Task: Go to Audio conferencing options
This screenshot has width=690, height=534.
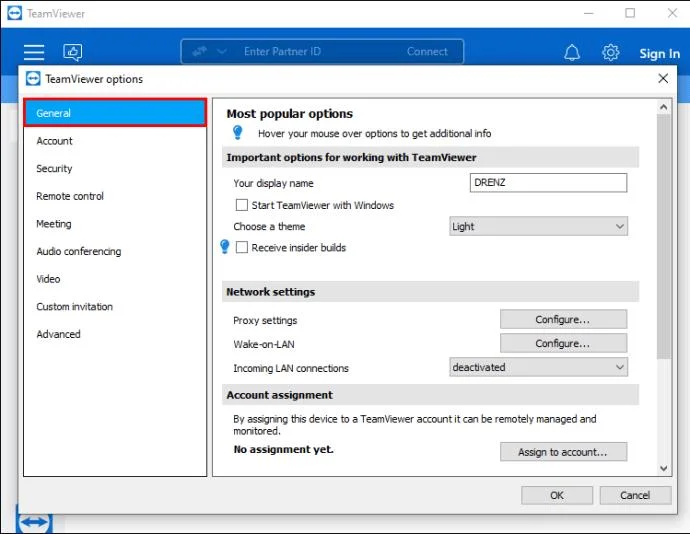Action: [x=115, y=251]
